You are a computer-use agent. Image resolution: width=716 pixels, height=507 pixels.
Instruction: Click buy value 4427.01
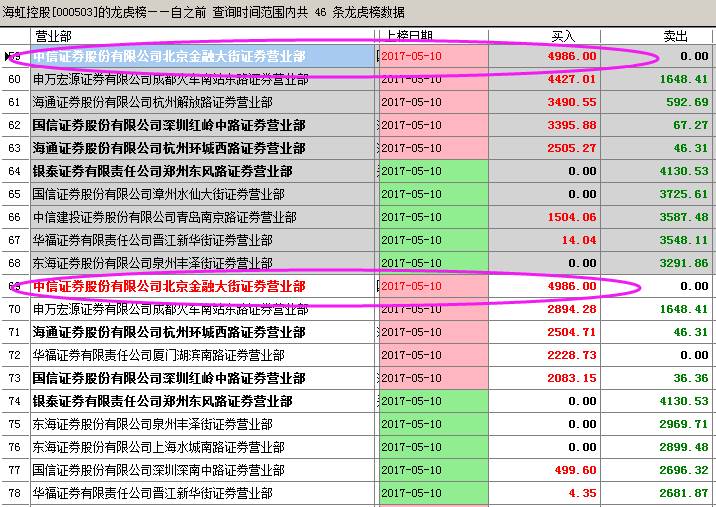[572, 79]
